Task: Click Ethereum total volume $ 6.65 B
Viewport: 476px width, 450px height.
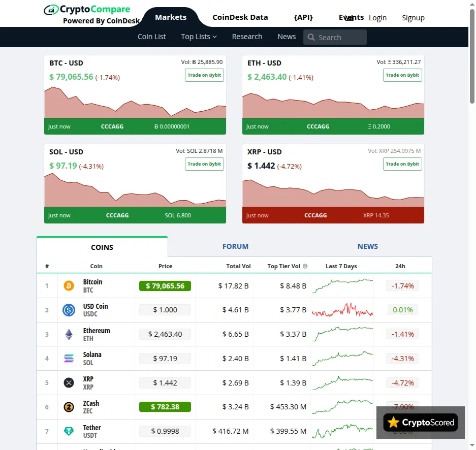Action: coord(236,334)
